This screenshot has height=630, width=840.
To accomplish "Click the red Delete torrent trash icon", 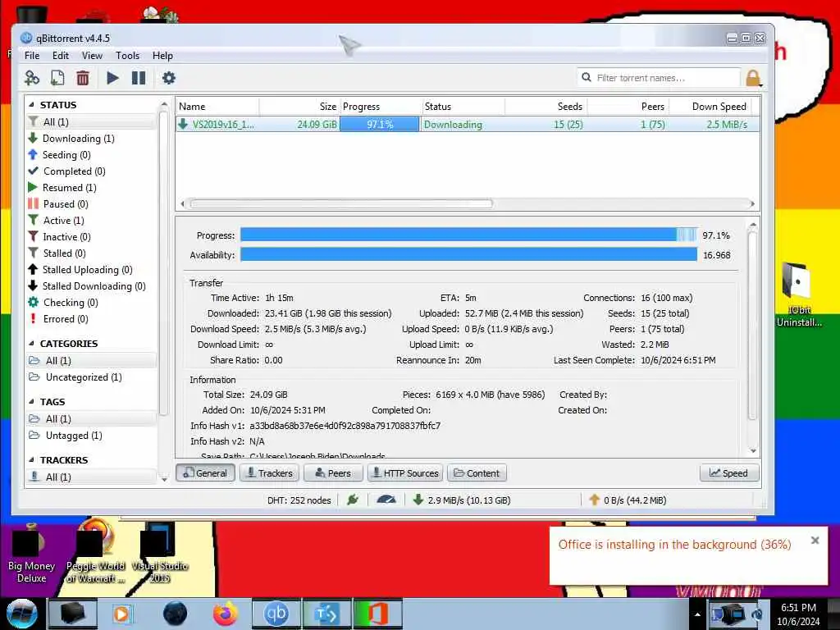I will pos(83,78).
